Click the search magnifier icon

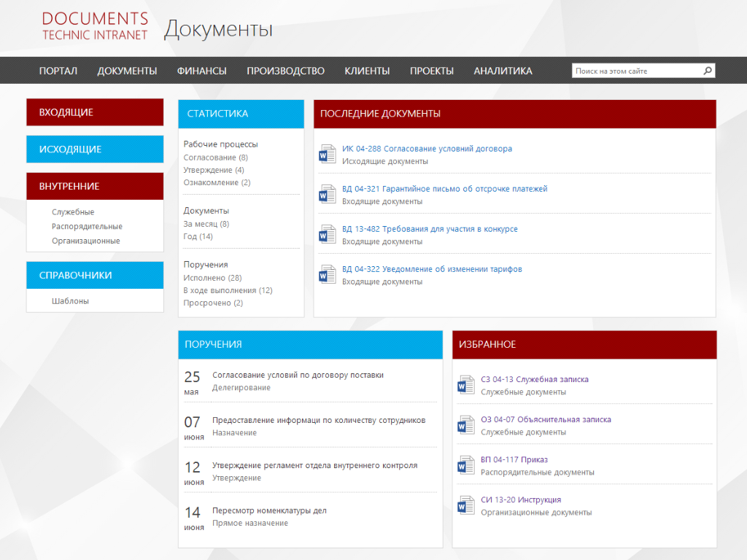707,71
